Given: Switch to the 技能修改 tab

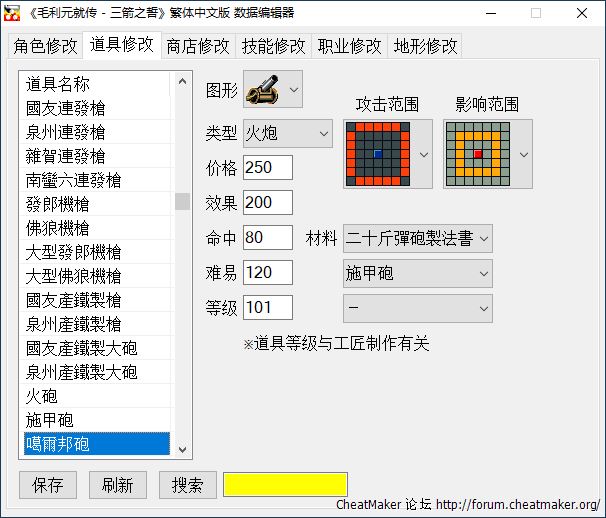Looking at the screenshot, I should pyautogui.click(x=273, y=46).
